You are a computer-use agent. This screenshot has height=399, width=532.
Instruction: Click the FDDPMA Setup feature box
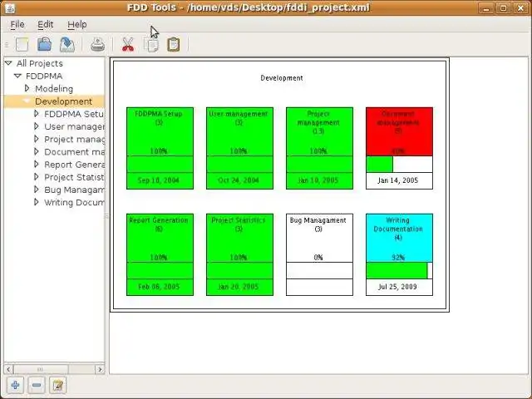pos(160,148)
